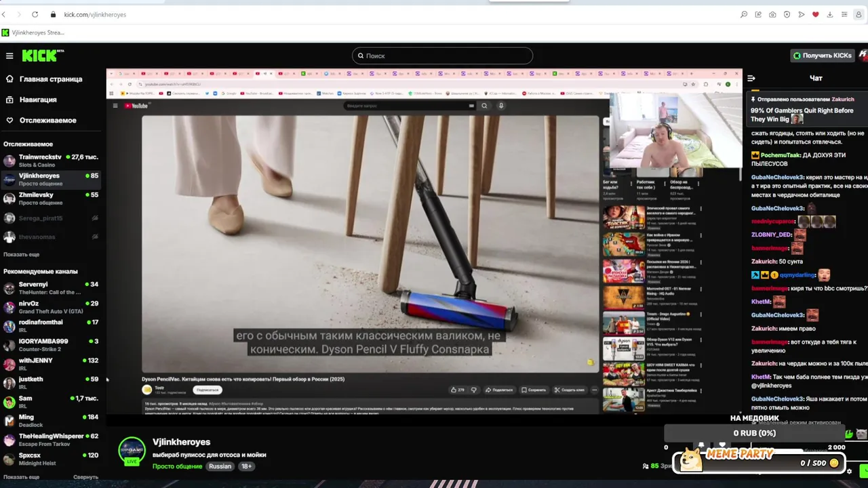Open Sam recommended channel
This screenshot has width=868, height=488.
(52, 402)
